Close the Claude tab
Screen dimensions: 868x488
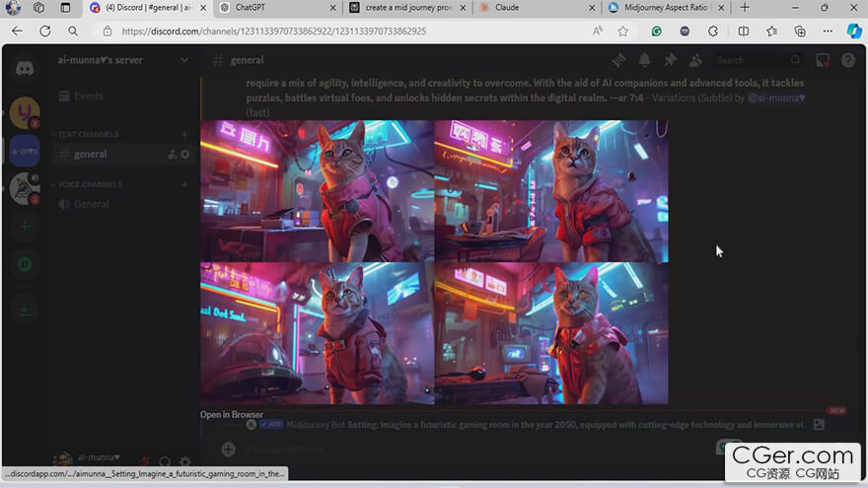coord(592,8)
